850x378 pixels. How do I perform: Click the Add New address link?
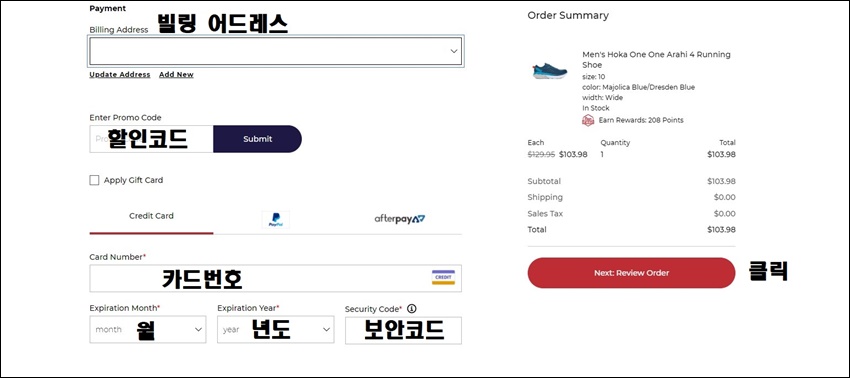(x=176, y=75)
